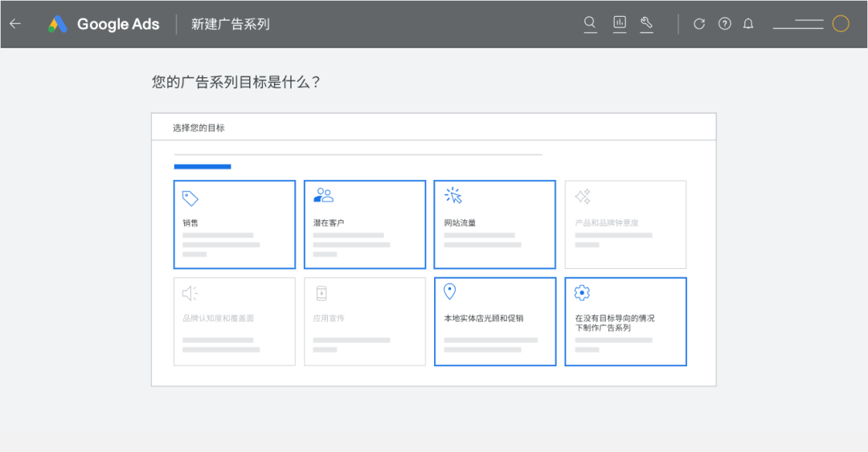This screenshot has width=868, height=452.
Task: Open the notifications bell icon
Action: pyautogui.click(x=748, y=24)
